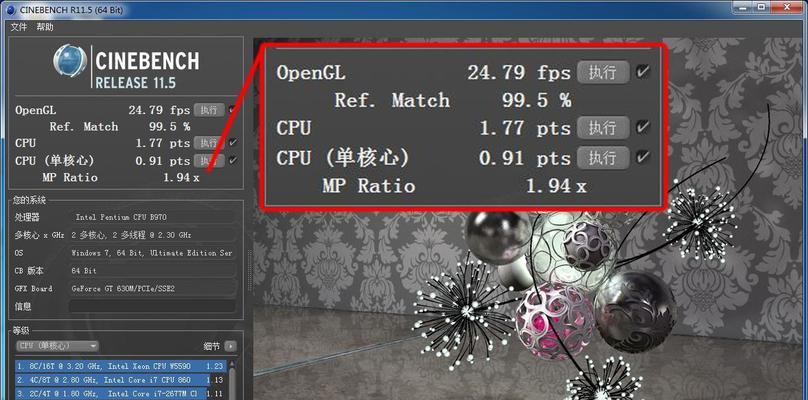Toggle the sidebar CPU (单核心) checkbox
Viewport: 808px width, 400px height.
233,160
